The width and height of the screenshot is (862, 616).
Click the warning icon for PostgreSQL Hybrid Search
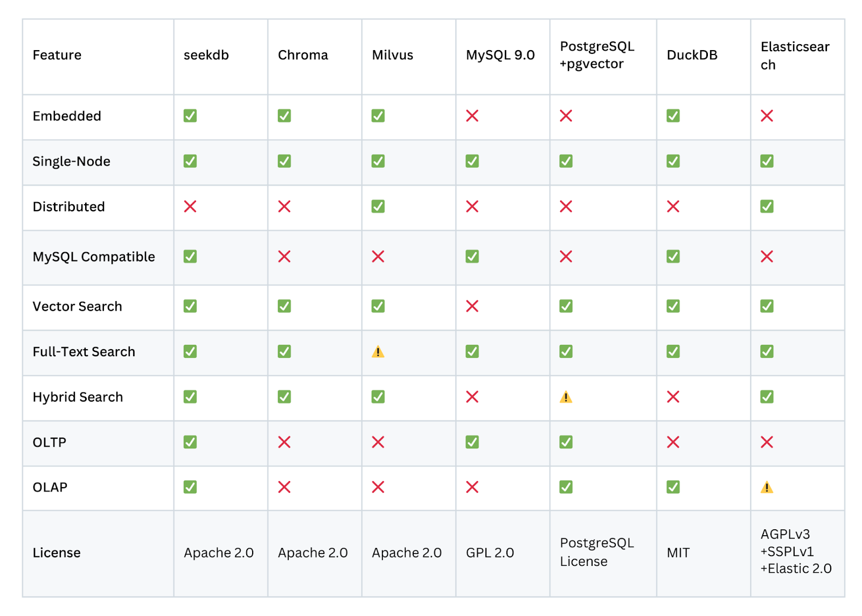click(x=566, y=397)
